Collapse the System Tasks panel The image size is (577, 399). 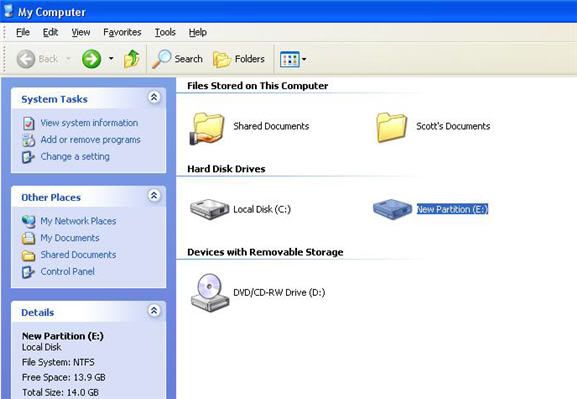(x=154, y=97)
